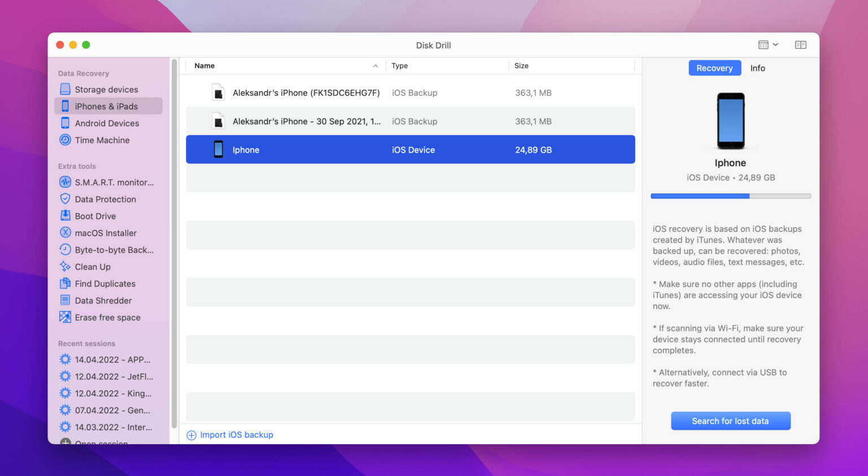The width and height of the screenshot is (868, 476).
Task: Select the Recovery tab
Action: [714, 68]
